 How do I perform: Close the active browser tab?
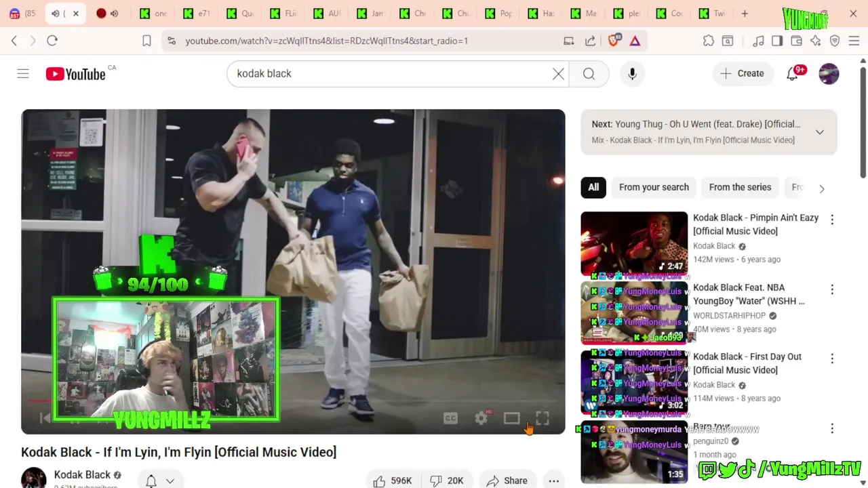click(x=76, y=14)
